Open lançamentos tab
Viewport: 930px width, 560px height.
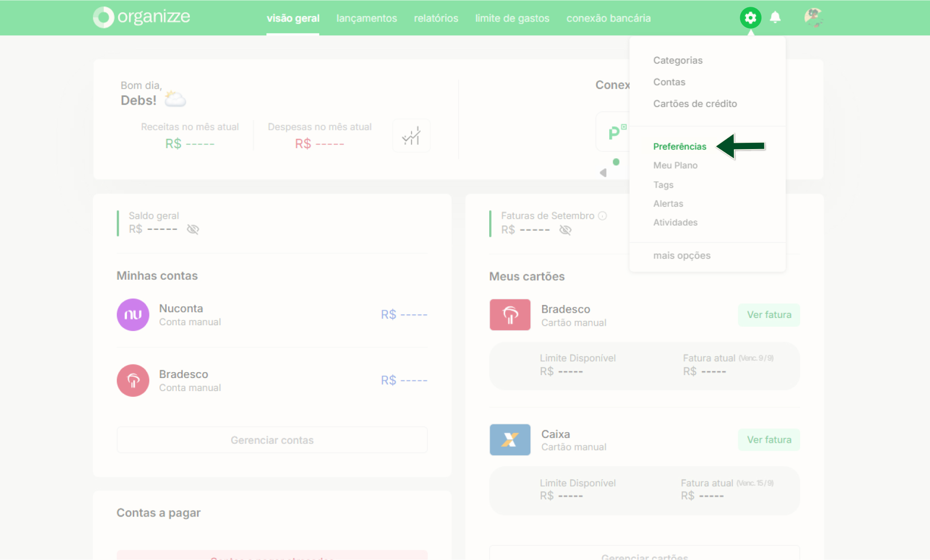click(x=367, y=18)
